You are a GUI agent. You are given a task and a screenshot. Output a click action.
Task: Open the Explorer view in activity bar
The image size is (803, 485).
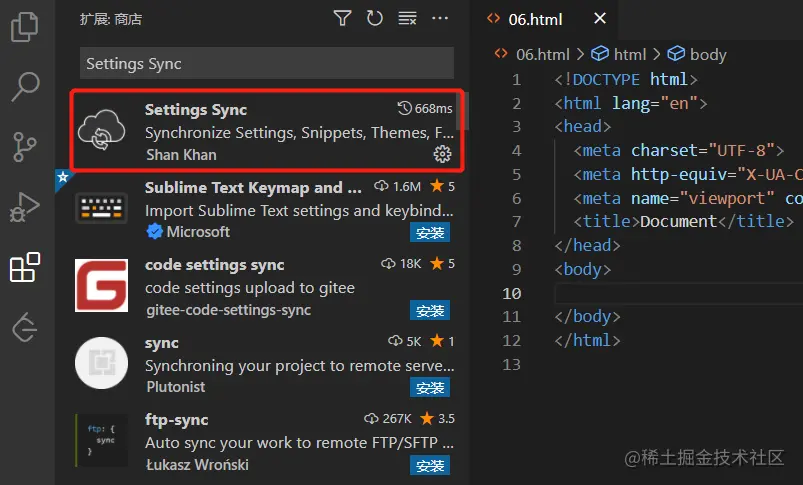click(x=24, y=26)
